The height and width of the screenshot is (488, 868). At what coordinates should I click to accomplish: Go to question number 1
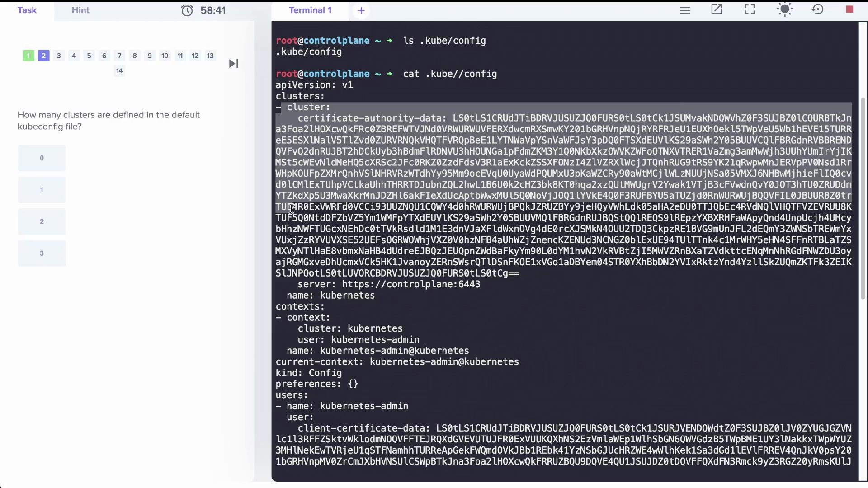(x=28, y=56)
